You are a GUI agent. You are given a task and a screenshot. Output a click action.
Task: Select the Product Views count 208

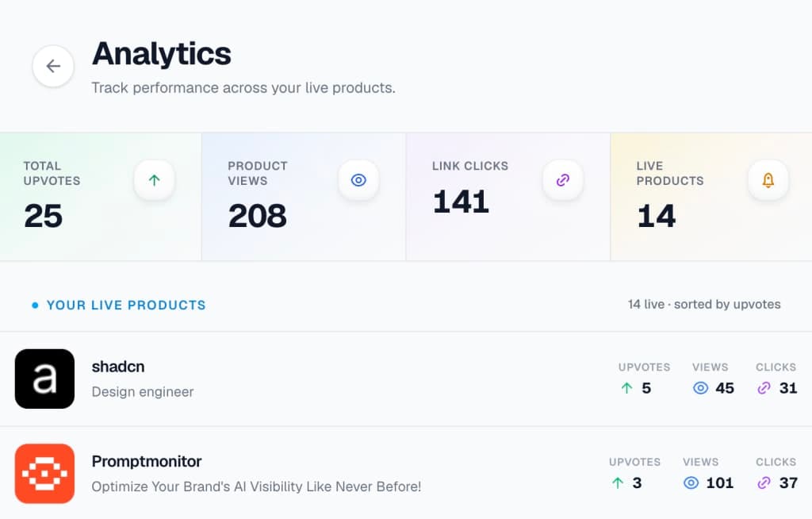[x=257, y=216]
